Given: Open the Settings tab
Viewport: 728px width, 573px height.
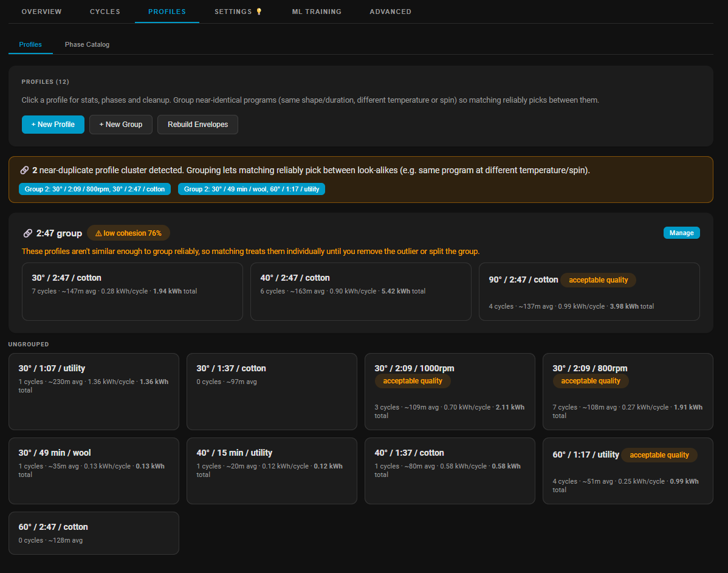Looking at the screenshot, I should 238,12.
